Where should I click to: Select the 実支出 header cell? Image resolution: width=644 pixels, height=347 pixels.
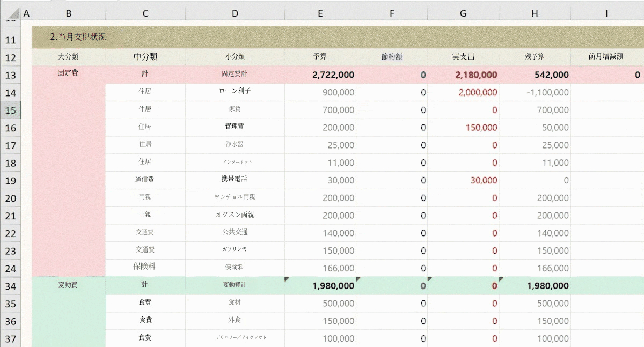(x=463, y=57)
